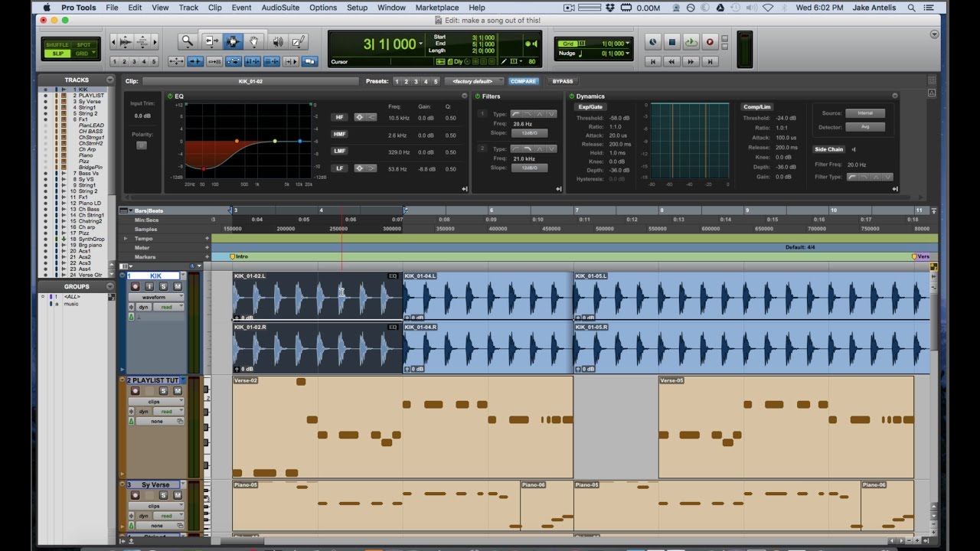This screenshot has height=551, width=980.
Task: Open Sy Verse track view clips selector
Action: [156, 506]
